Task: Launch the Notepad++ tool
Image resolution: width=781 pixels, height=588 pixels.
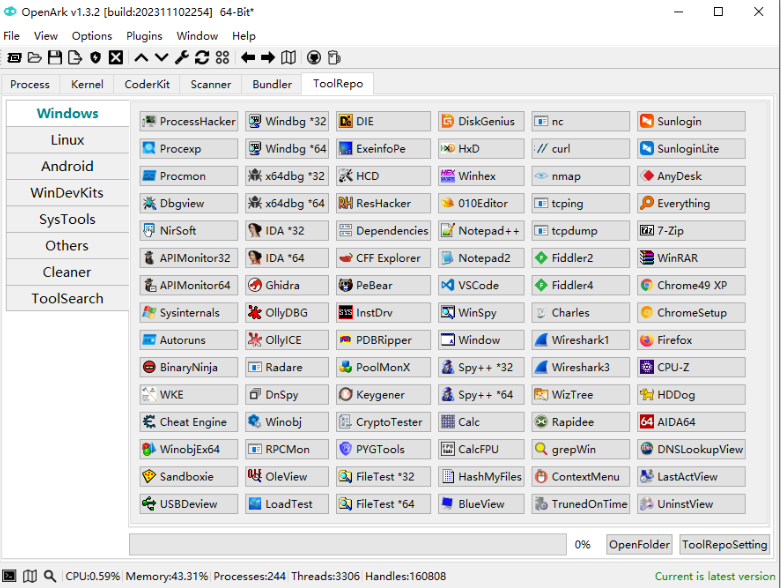Action: [481, 231]
